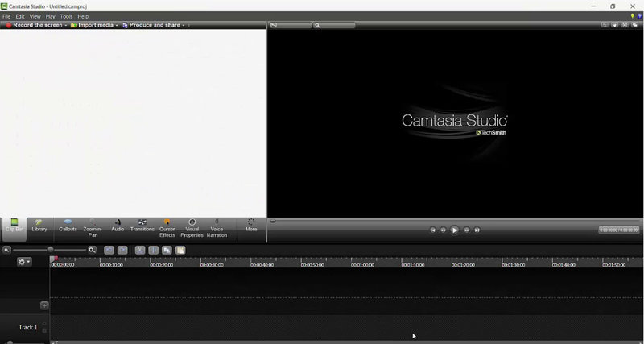Select the Track 1 label

point(28,327)
